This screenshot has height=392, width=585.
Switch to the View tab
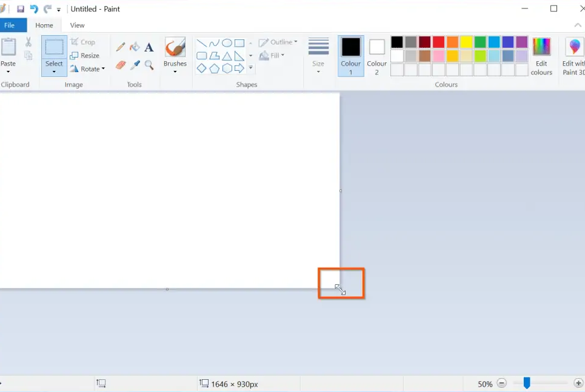click(77, 25)
